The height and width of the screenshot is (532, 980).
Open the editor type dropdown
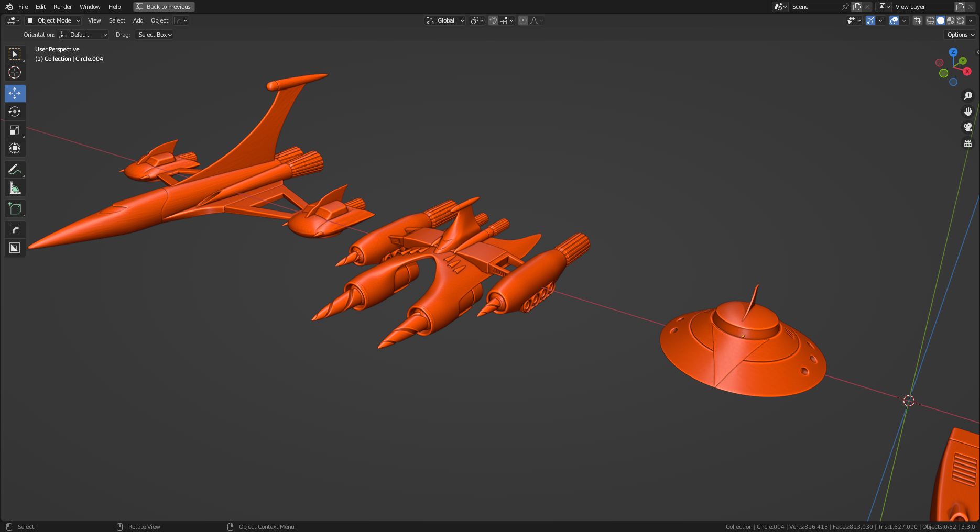[13, 20]
